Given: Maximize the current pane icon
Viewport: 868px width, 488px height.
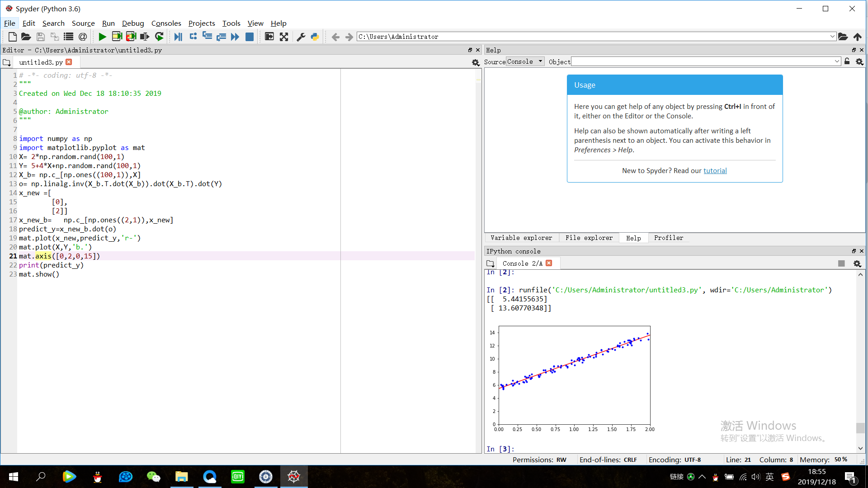Looking at the screenshot, I should [x=269, y=37].
